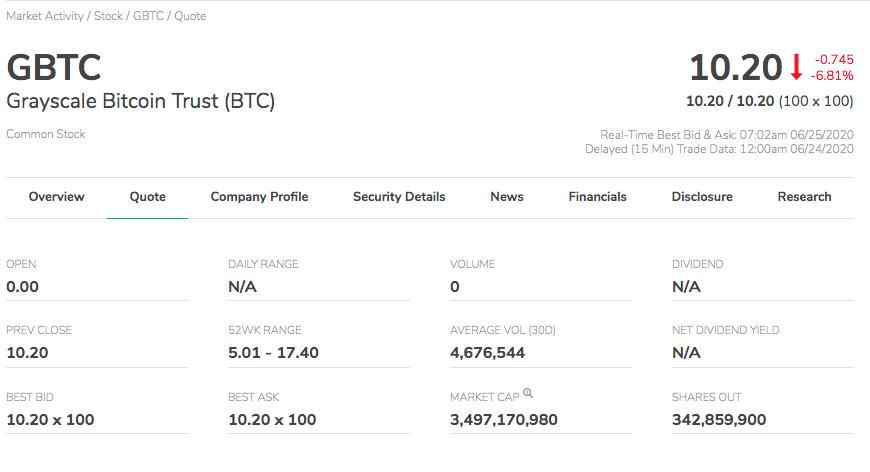Click Shares Out value 342,859,900
The image size is (870, 472).
(719, 420)
